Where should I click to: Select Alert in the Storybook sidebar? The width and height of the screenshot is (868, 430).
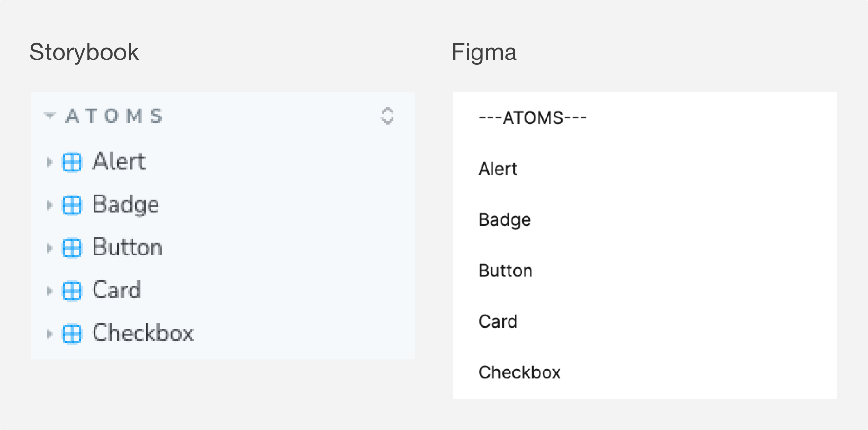(x=119, y=161)
